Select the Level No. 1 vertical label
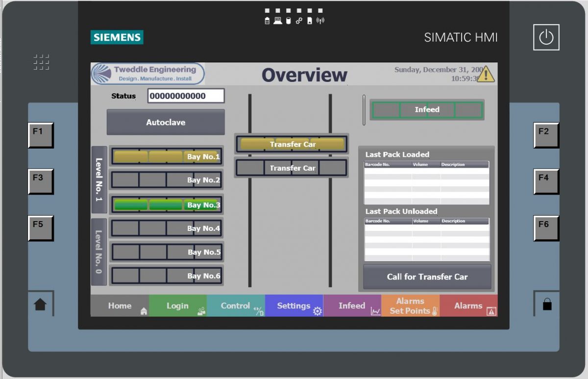The height and width of the screenshot is (379, 588). point(99,180)
